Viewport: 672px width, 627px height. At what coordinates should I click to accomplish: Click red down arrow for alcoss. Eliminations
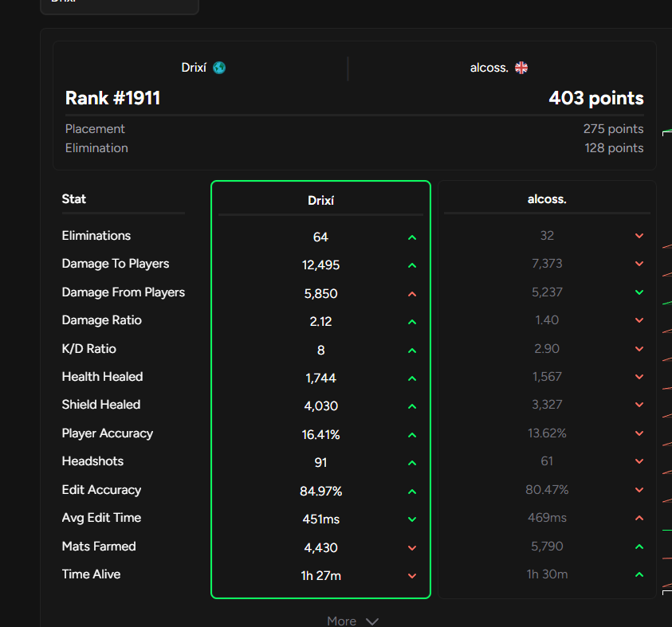[x=639, y=236]
